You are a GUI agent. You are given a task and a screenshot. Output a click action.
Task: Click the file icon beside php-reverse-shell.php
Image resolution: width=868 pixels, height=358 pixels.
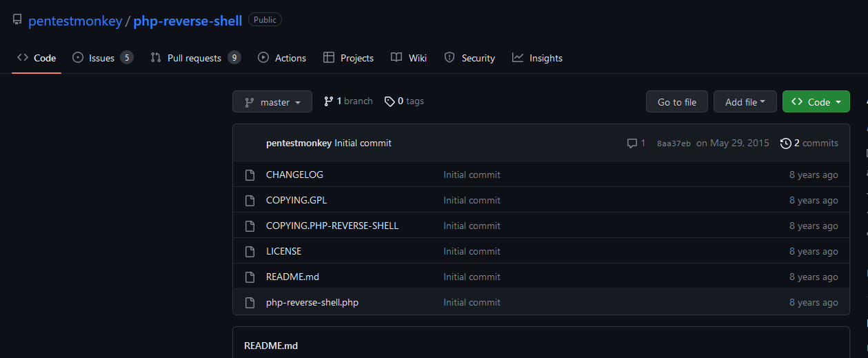pos(250,302)
